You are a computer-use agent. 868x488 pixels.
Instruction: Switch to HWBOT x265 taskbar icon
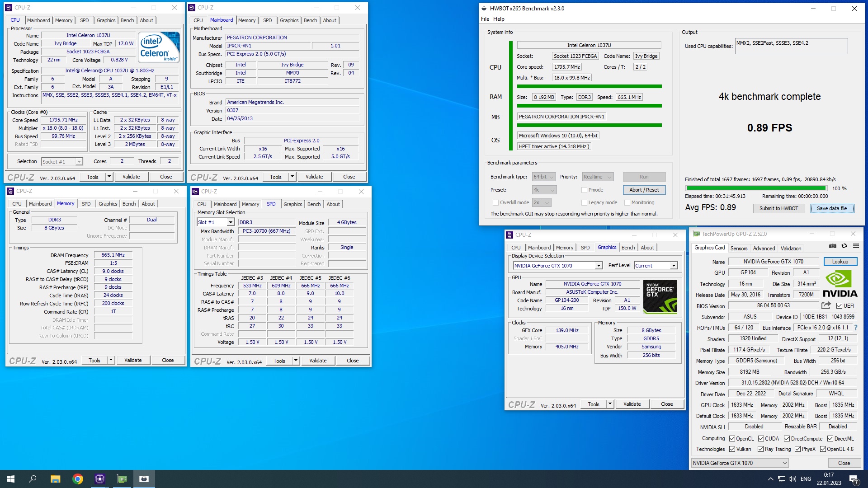pyautogui.click(x=144, y=479)
